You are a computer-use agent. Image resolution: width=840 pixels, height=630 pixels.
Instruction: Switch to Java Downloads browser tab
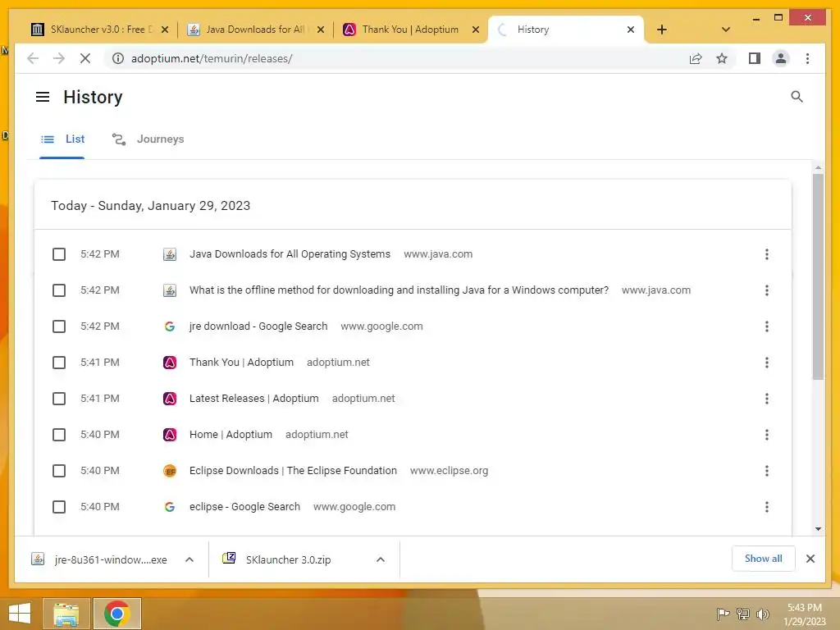(255, 30)
